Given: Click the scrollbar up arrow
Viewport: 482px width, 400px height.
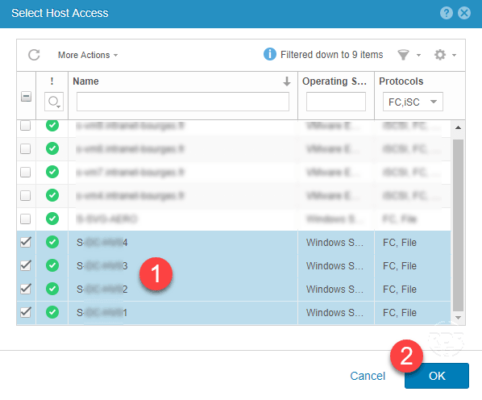Looking at the screenshot, I should click(x=458, y=128).
